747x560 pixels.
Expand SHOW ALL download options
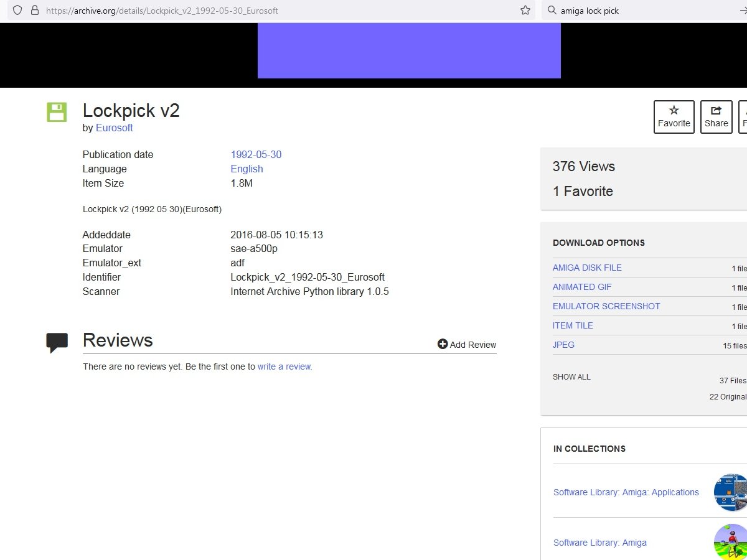click(x=571, y=377)
